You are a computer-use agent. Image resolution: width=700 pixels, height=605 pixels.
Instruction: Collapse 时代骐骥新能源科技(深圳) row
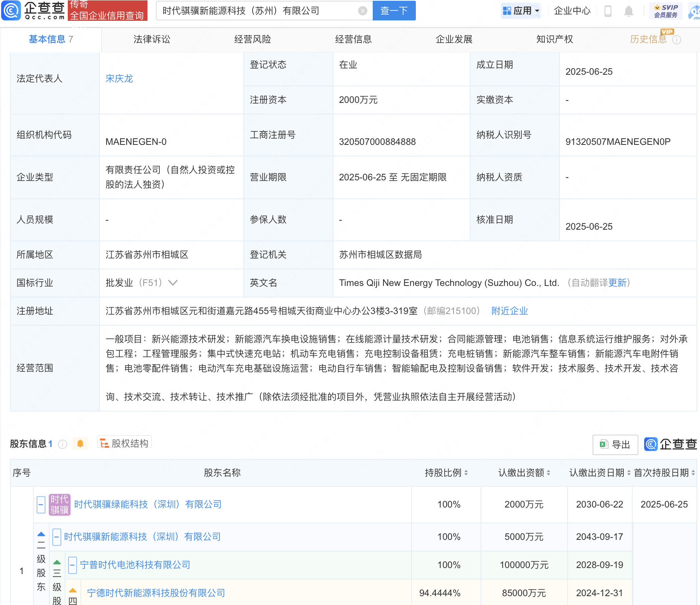(x=57, y=537)
